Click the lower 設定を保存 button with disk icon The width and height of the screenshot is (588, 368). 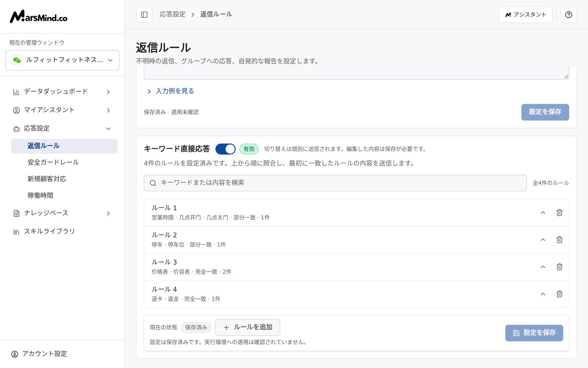[534, 333]
